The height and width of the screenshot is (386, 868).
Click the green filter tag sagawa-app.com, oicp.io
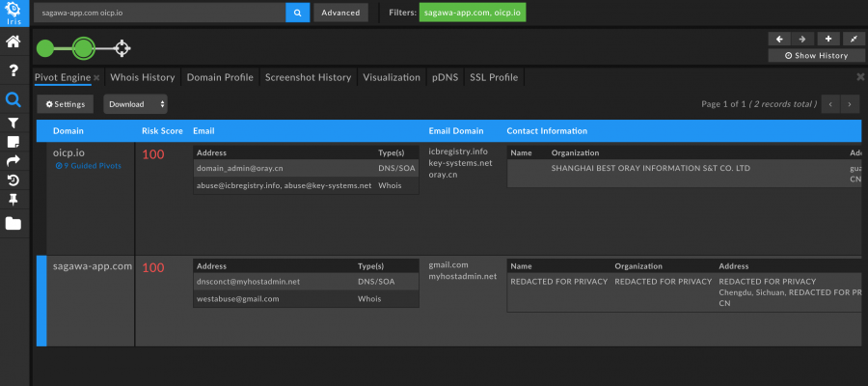coord(473,13)
